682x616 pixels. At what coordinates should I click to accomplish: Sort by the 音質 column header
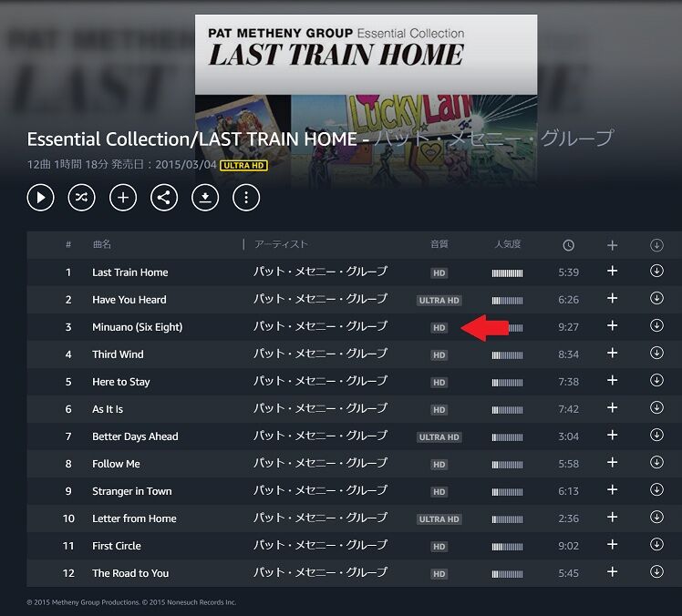pyautogui.click(x=439, y=244)
